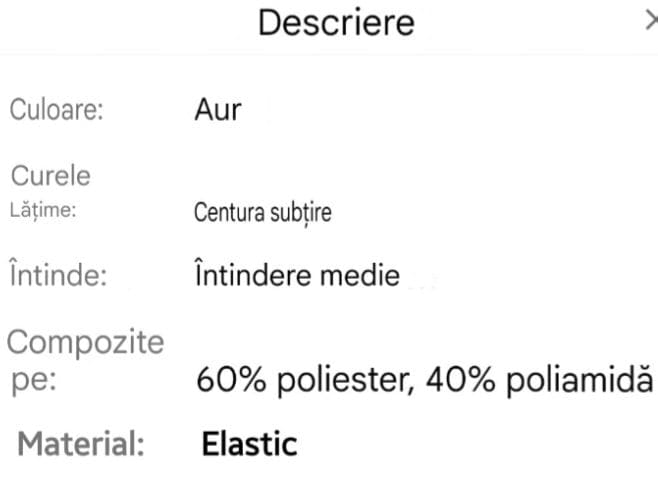Click the "Compozite" label text
Viewport: 658px width, 485px height.
point(86,343)
